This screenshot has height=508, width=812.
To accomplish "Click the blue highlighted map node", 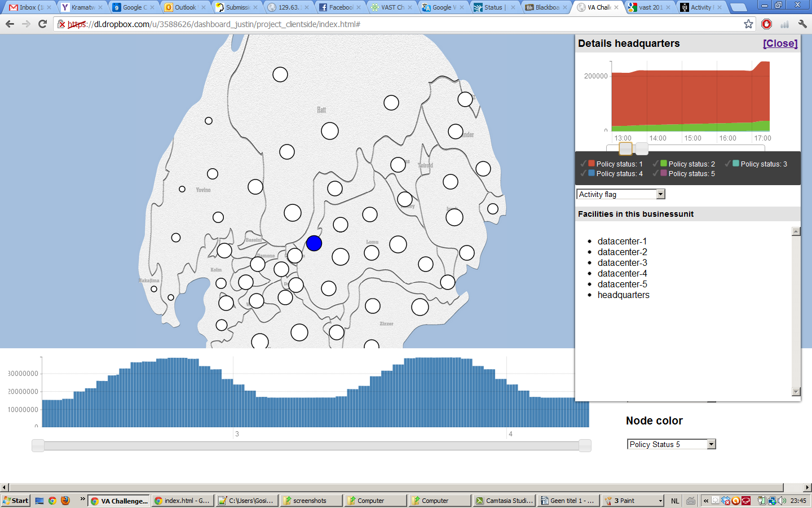I will tap(314, 243).
